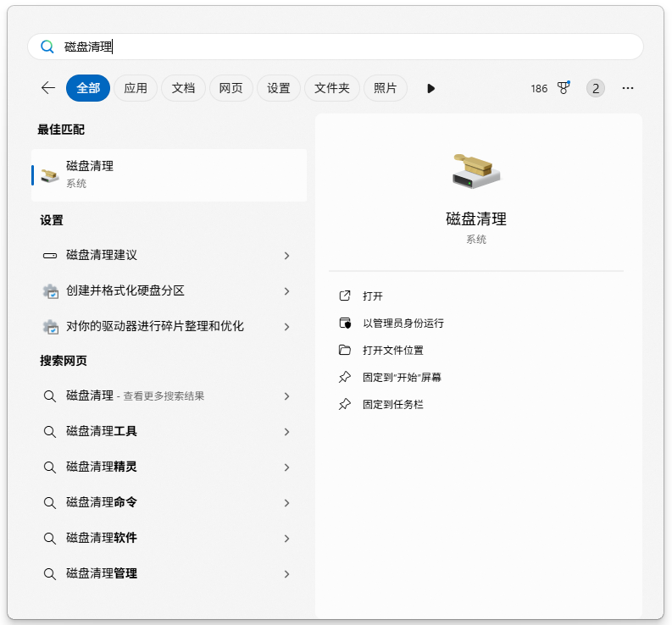Expand chevron for 磁盘清理精灵
The image size is (672, 625).
coord(287,467)
